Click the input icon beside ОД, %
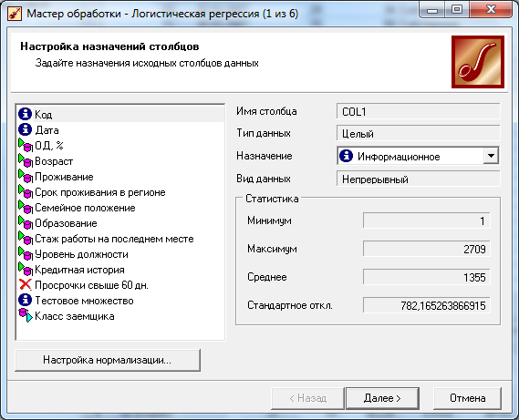This screenshot has width=519, height=420. point(26,145)
